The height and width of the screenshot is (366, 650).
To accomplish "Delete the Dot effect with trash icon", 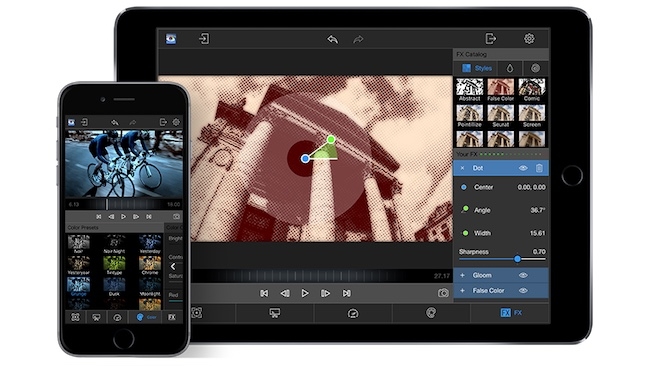I will point(539,168).
